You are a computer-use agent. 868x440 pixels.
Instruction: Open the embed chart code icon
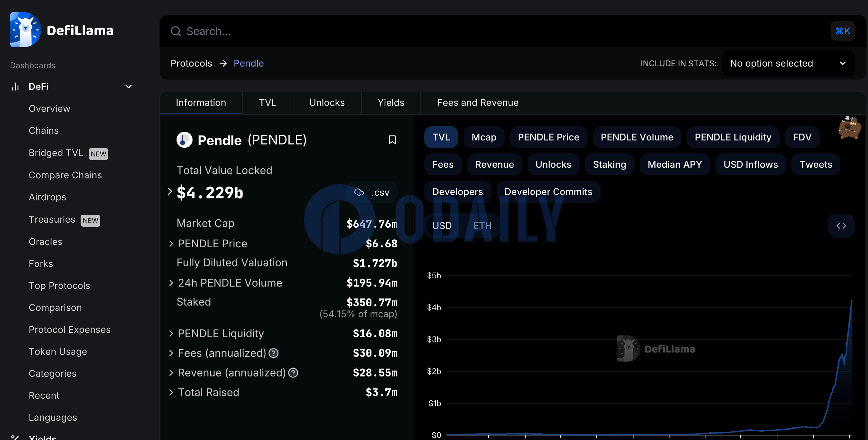[841, 226]
